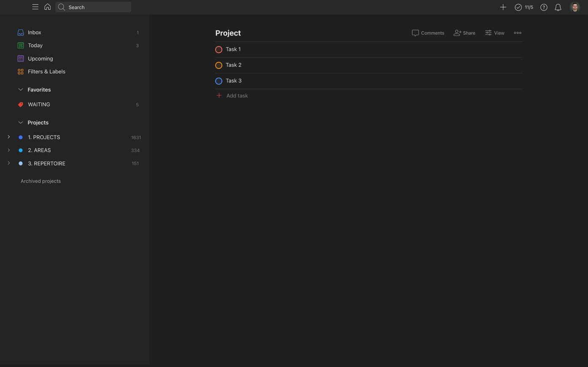This screenshot has width=588, height=367.
Task: Complete Task 3 using its checkbox
Action: (219, 81)
